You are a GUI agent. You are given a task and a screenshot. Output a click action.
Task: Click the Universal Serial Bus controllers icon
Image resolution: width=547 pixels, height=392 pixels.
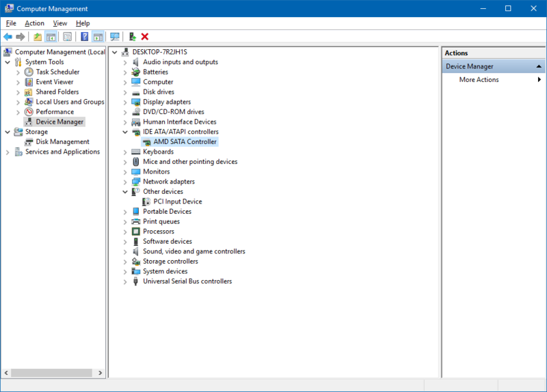coord(135,281)
